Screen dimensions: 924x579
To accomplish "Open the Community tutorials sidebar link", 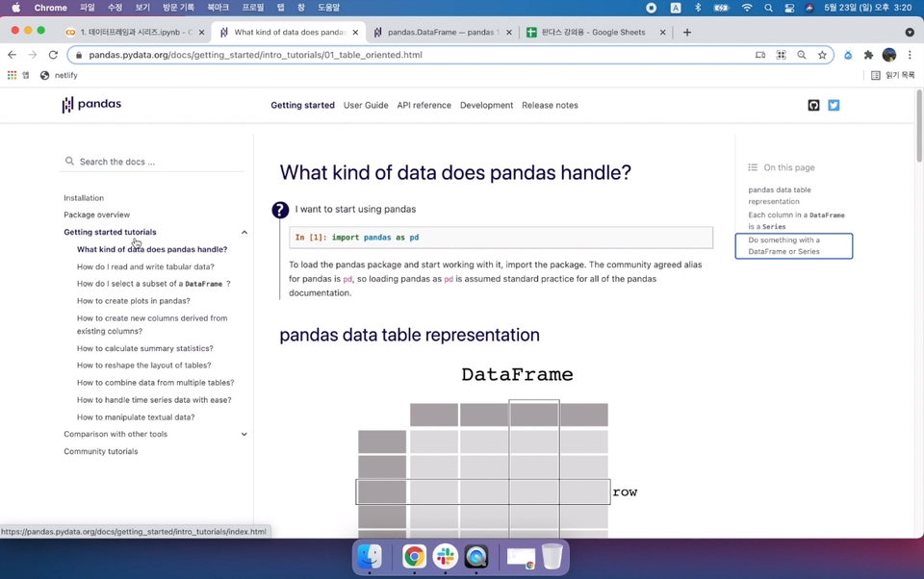I will tap(101, 451).
